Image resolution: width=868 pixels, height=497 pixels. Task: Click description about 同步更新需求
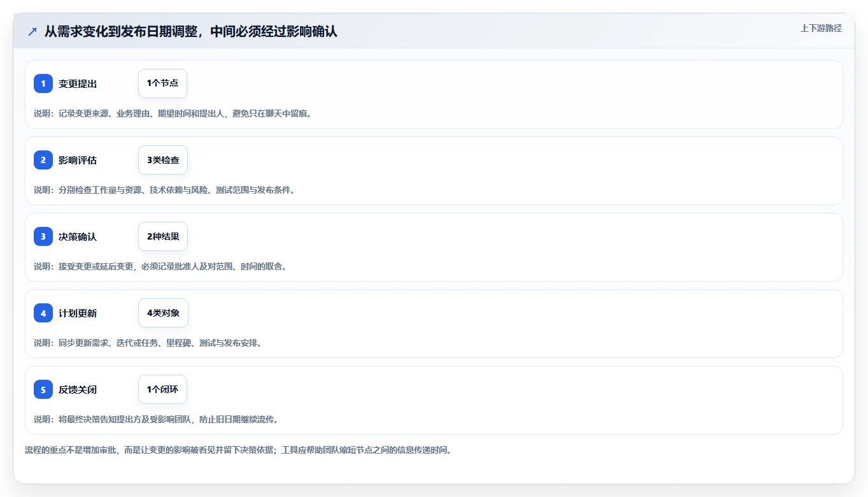149,343
